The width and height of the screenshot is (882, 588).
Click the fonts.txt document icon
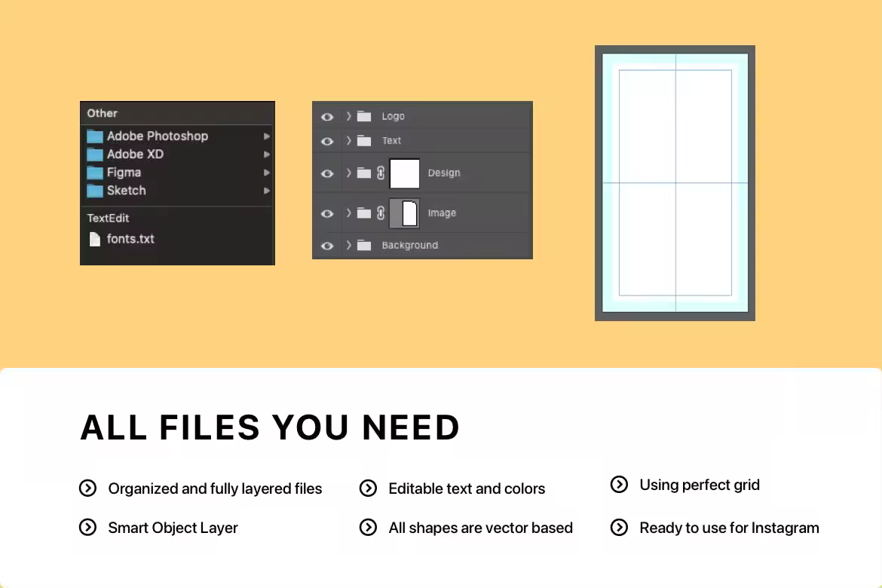(x=95, y=239)
